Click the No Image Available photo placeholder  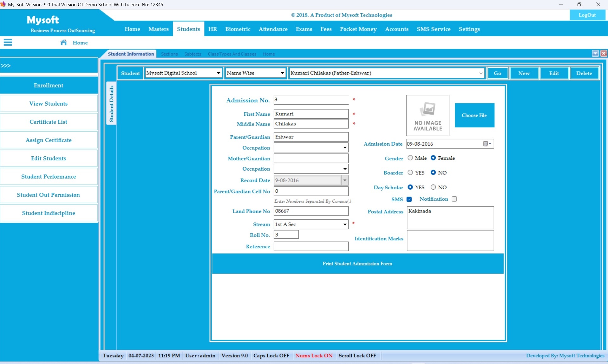pyautogui.click(x=428, y=115)
